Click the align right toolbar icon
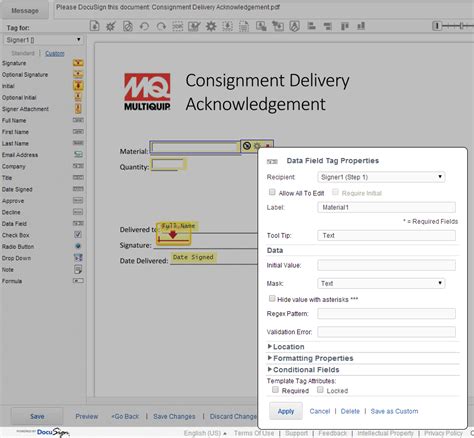The height and width of the screenshot is (438, 474). (x=328, y=26)
